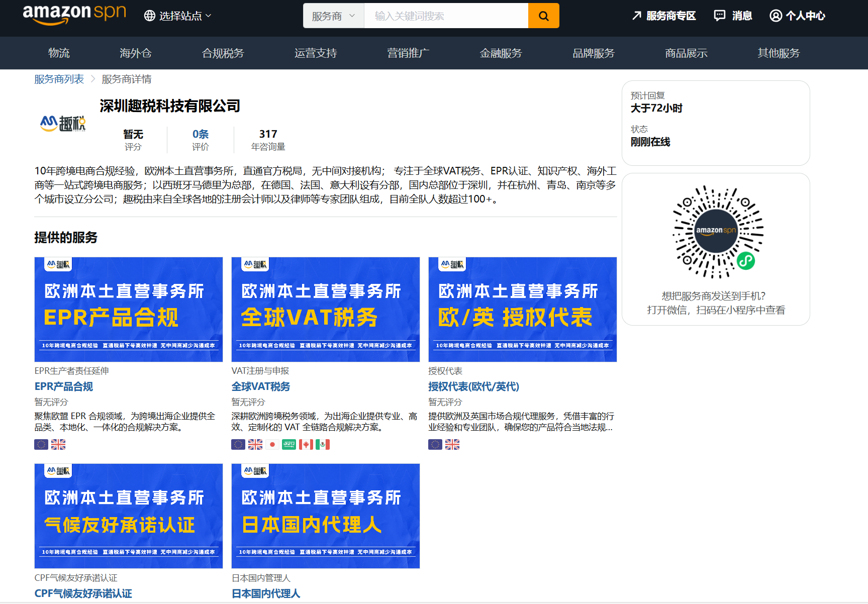868x604 pixels.
Task: Select the 营销推广 navigation menu
Action: (408, 53)
